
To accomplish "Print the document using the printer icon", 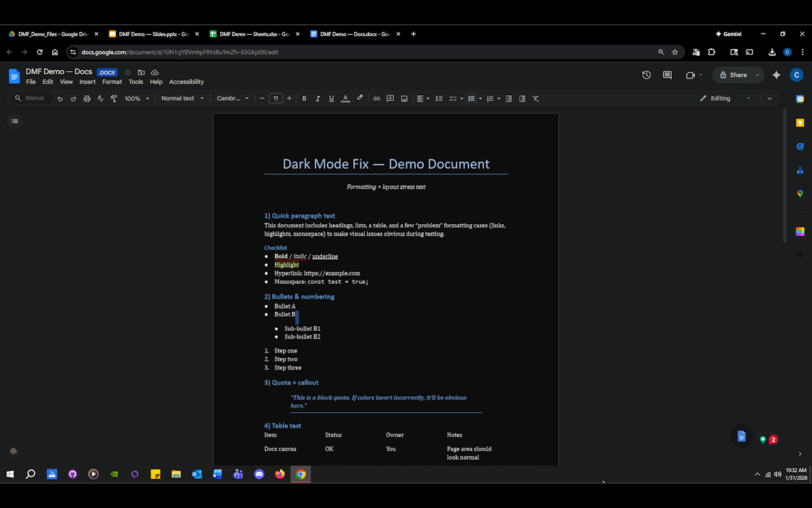I will 87,98.
